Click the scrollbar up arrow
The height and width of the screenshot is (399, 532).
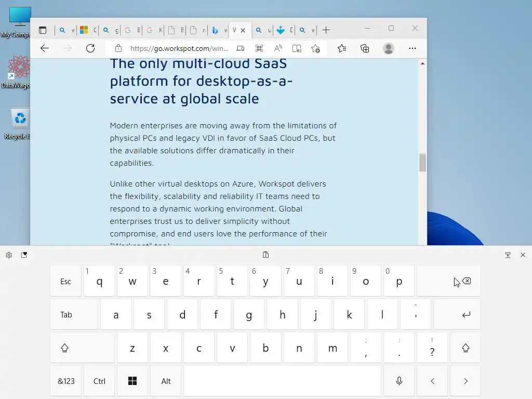422,63
